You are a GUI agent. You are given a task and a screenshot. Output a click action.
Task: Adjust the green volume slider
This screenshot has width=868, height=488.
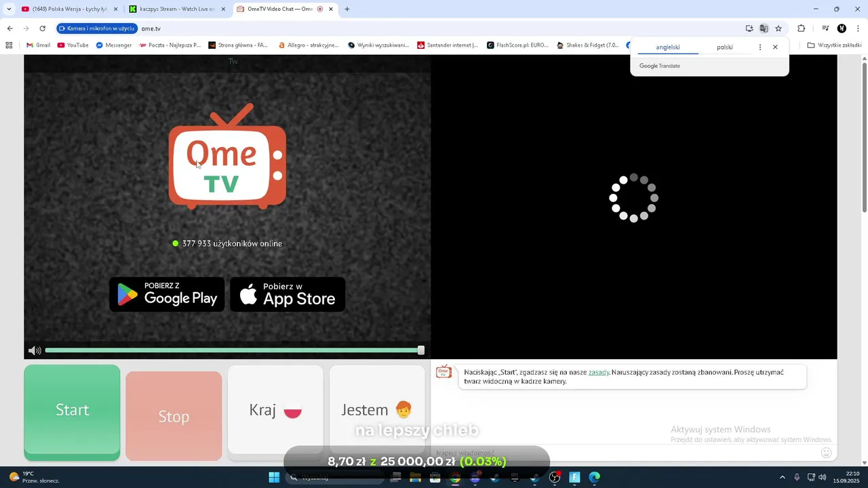[x=235, y=350]
